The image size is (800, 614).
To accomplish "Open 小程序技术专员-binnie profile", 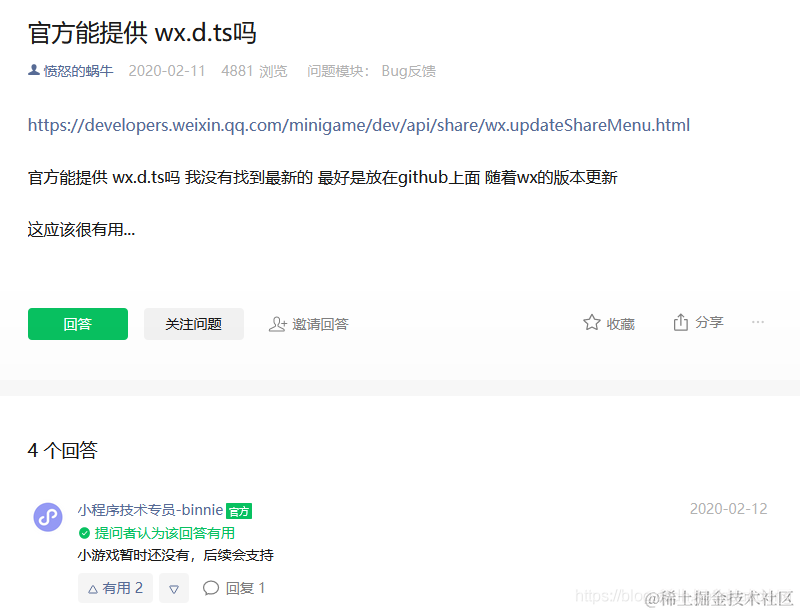I will pos(151,510).
